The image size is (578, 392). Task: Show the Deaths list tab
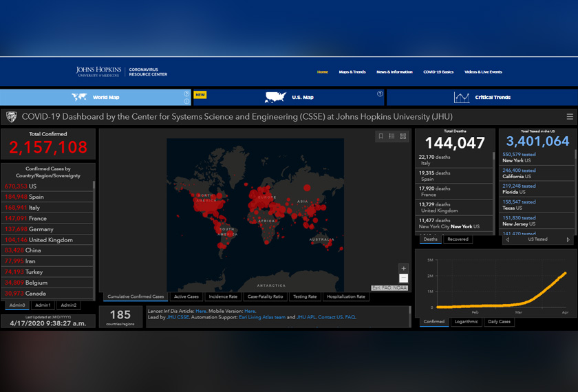pyautogui.click(x=430, y=239)
